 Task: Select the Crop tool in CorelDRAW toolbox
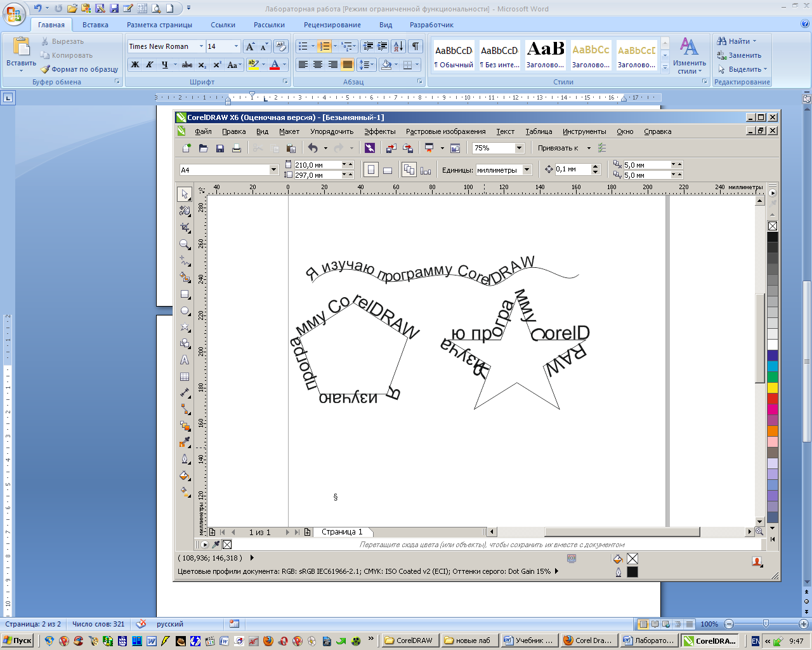185,227
